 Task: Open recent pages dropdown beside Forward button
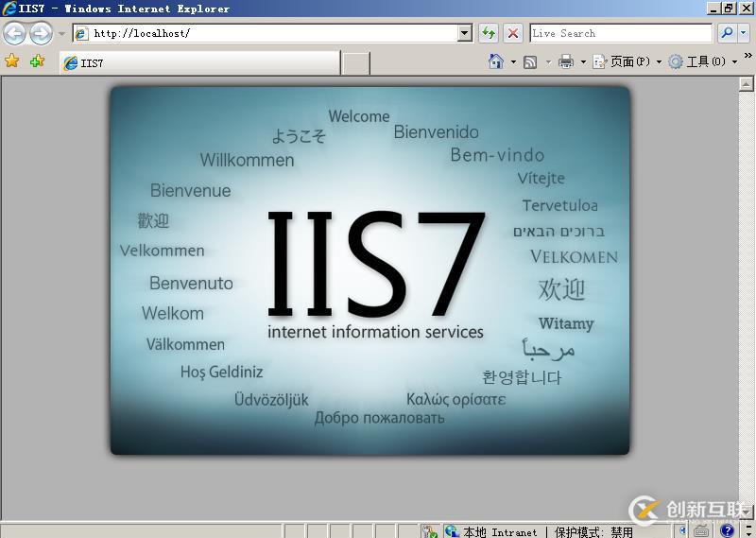click(62, 34)
